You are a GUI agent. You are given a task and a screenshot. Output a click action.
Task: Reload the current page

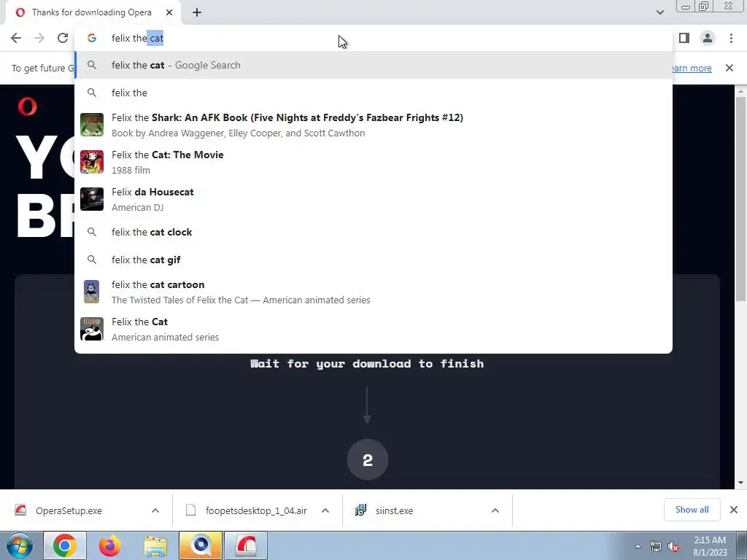click(63, 38)
